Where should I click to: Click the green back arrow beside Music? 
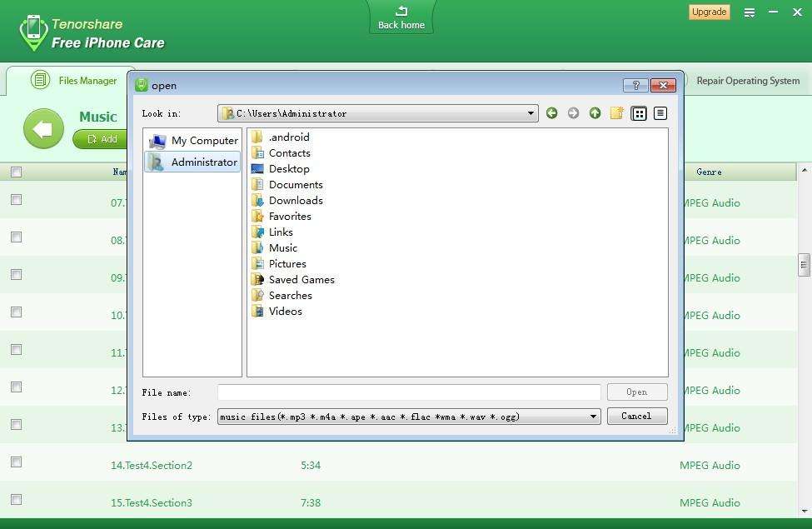[x=43, y=129]
